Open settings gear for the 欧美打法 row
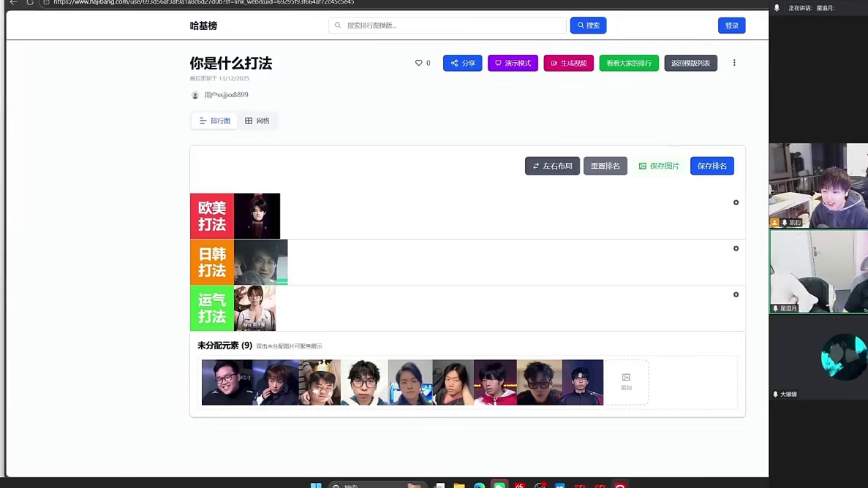The width and height of the screenshot is (868, 488). (736, 202)
